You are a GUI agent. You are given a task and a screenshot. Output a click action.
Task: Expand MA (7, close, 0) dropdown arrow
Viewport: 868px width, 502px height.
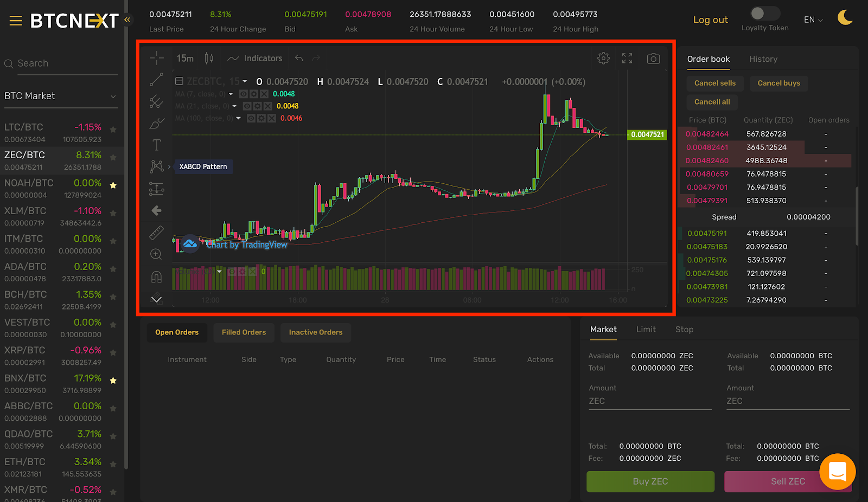[x=231, y=94]
